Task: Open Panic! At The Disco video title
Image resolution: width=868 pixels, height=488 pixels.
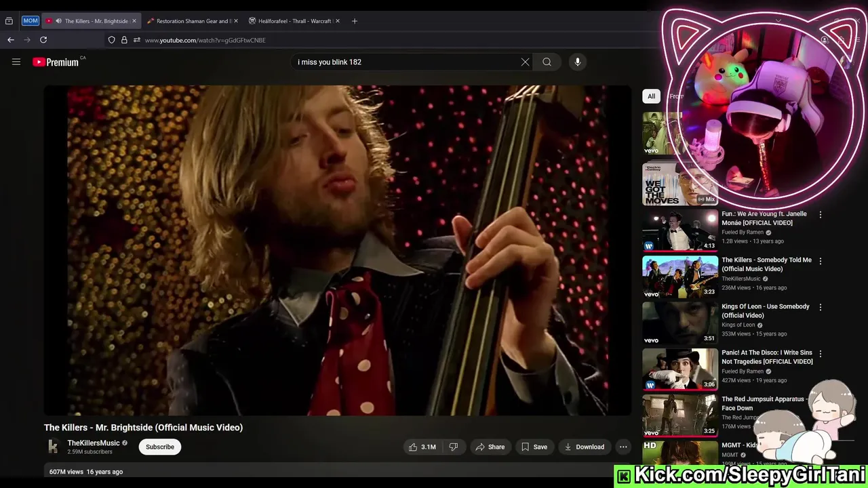Action: point(767,357)
